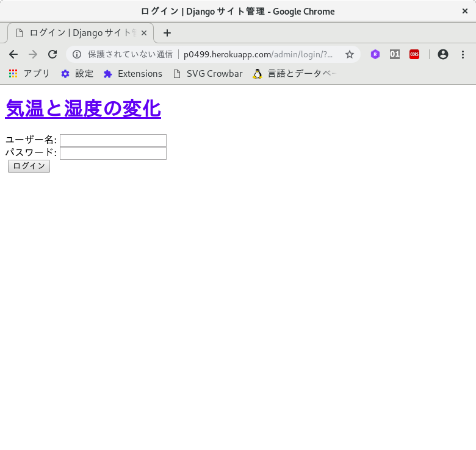Open the 言語とデータベー bookmark
Viewport: 476px width, 450px height.
[295, 74]
